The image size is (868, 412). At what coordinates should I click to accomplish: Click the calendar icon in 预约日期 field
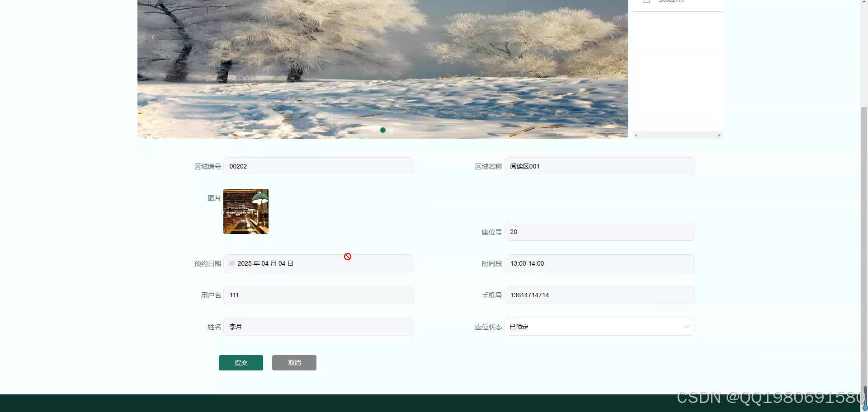tap(231, 263)
